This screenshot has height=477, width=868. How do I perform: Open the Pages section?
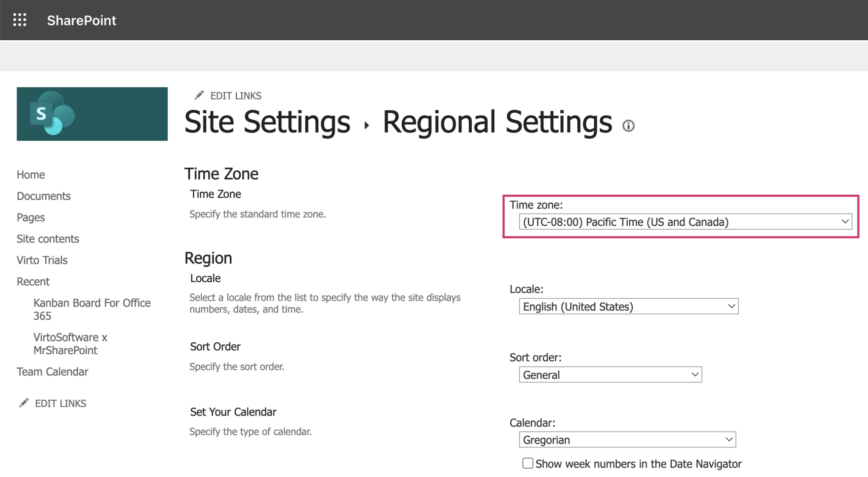(x=30, y=217)
